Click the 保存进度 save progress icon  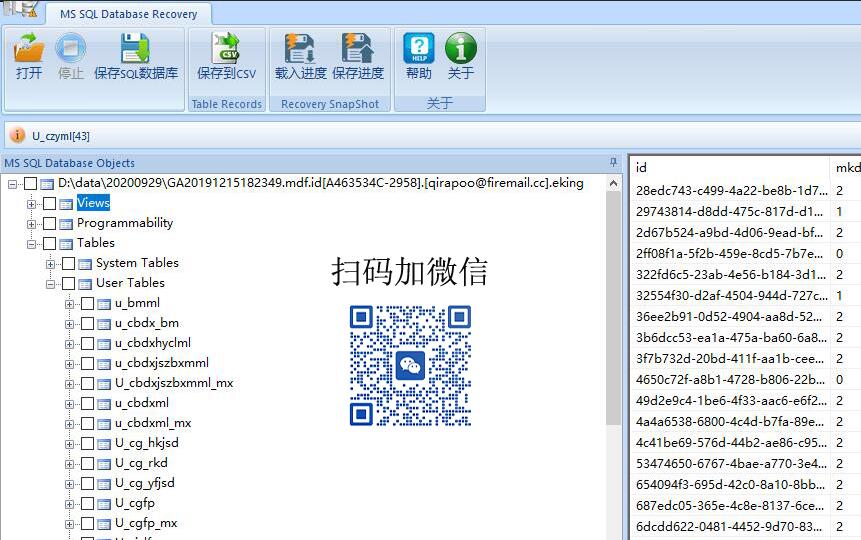357,48
